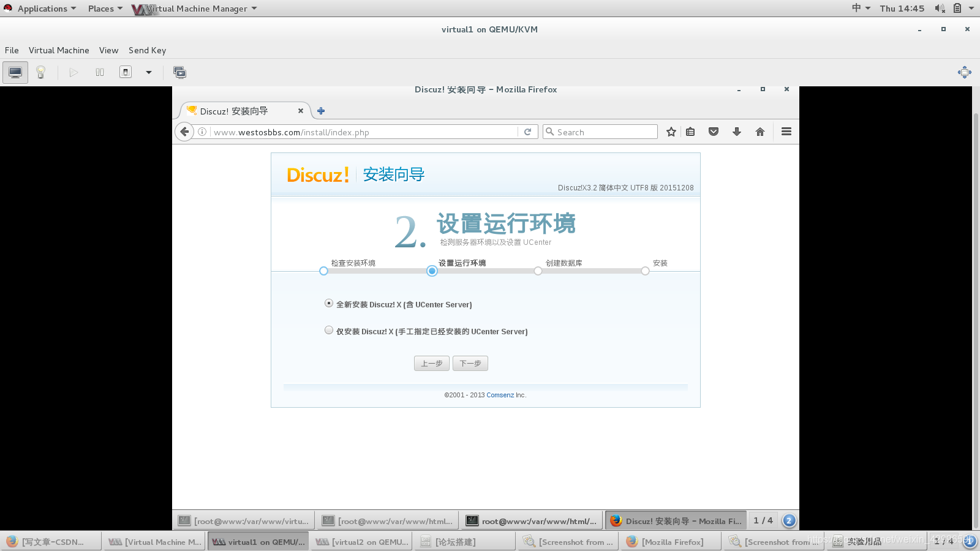
Task: Show virtual hardware details lightbulb icon
Action: tap(40, 72)
